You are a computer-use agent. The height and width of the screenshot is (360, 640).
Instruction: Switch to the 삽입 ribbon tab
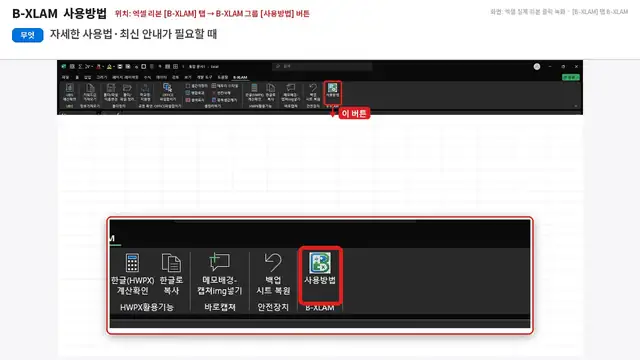87,77
